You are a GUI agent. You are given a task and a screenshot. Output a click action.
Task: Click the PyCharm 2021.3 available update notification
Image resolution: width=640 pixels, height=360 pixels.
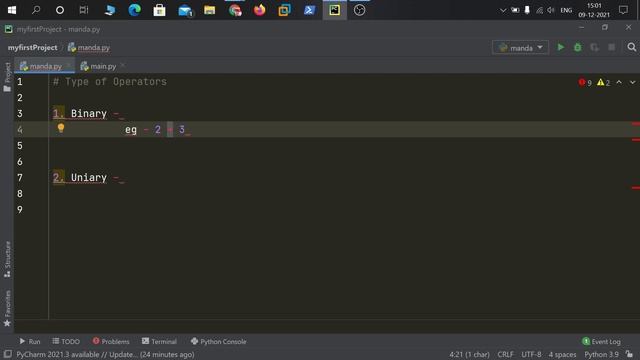pos(105,354)
